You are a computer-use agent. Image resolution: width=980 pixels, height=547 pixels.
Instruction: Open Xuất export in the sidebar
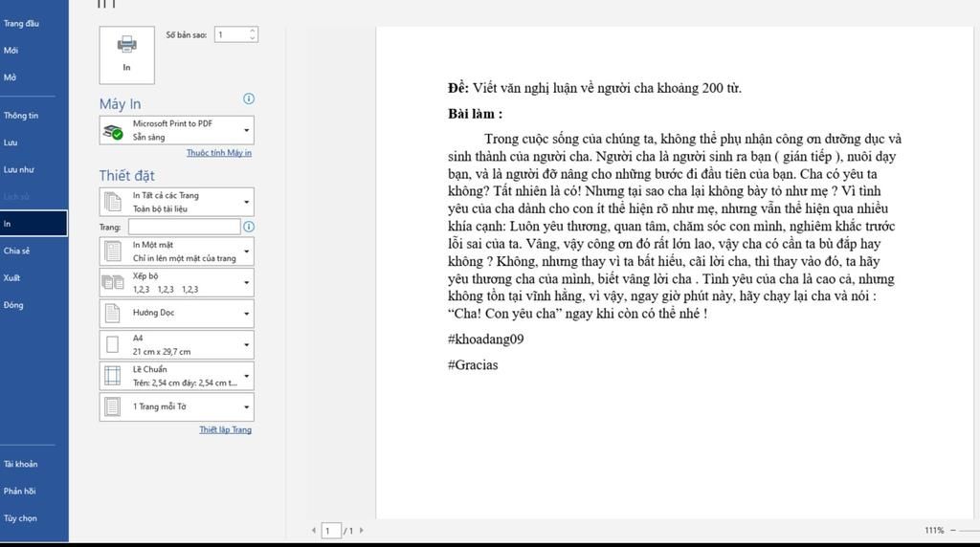pyautogui.click(x=11, y=278)
